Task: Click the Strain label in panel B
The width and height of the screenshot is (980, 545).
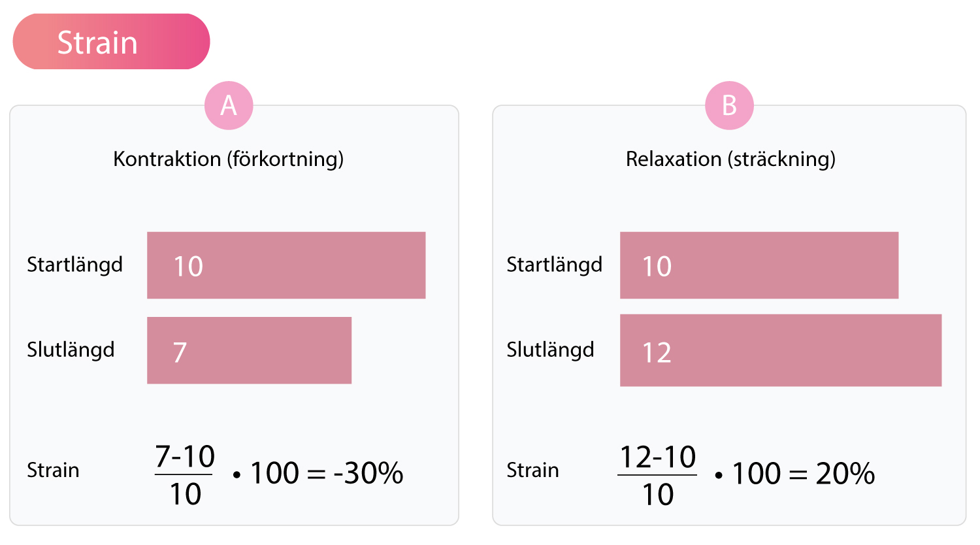Action: (532, 470)
